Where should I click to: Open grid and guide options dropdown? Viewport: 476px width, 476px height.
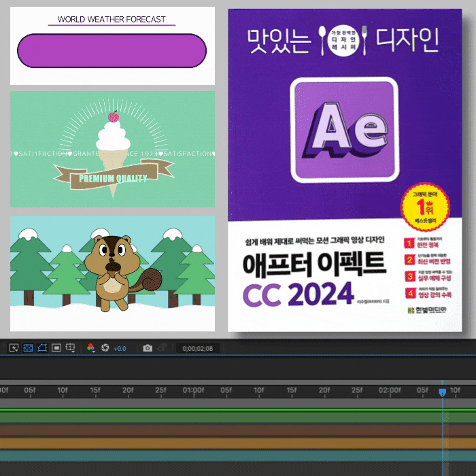(71, 348)
